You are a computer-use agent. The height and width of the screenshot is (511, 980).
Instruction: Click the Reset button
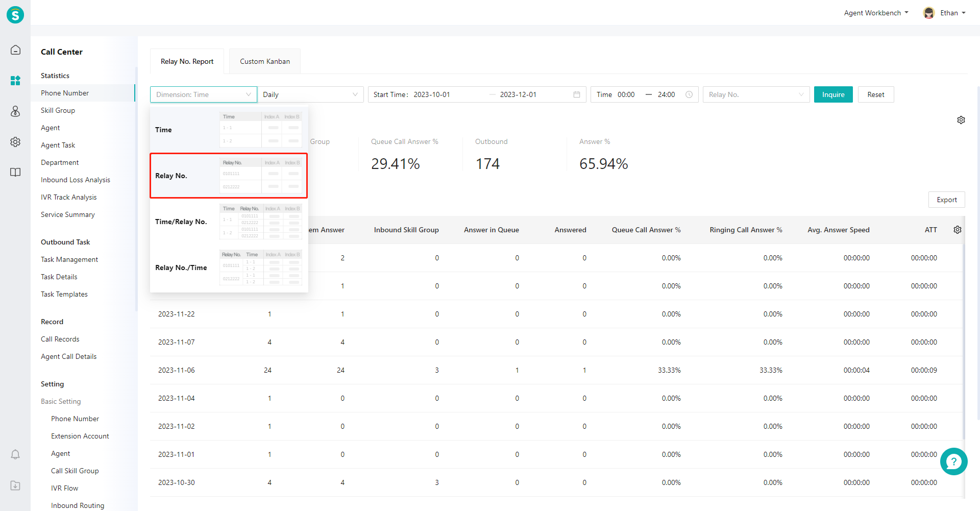pyautogui.click(x=876, y=94)
